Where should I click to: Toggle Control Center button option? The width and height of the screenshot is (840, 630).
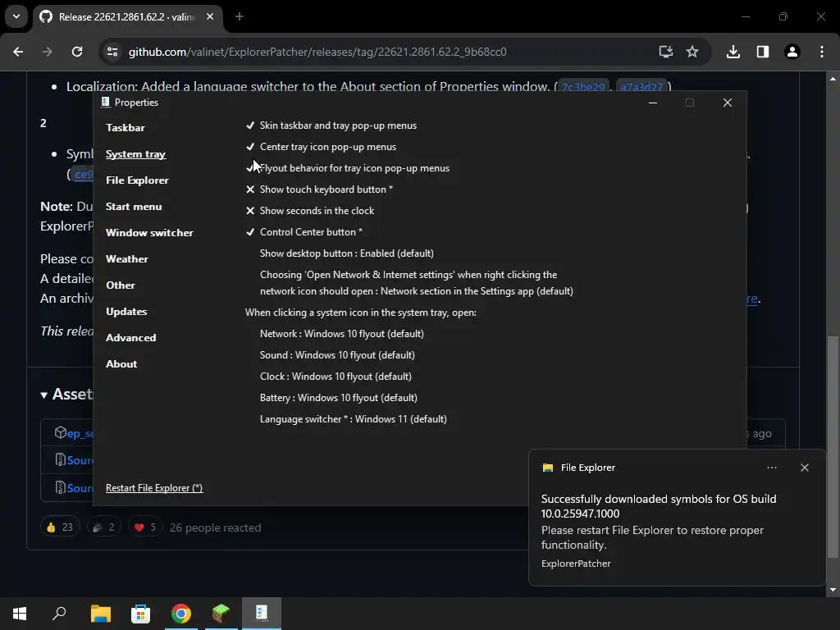(x=304, y=232)
